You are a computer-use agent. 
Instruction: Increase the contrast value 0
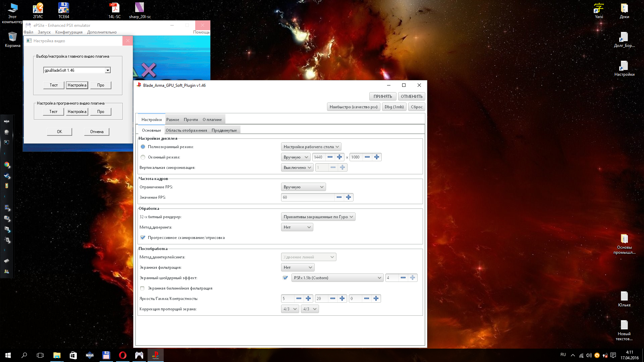point(376,299)
